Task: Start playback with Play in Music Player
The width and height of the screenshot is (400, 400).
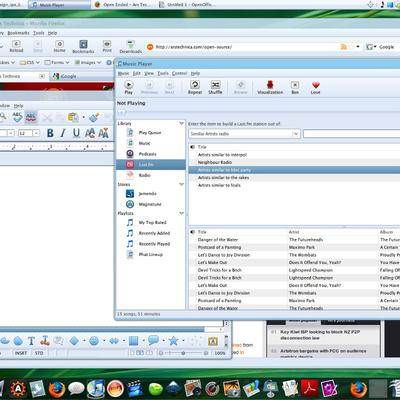Action: [129, 87]
